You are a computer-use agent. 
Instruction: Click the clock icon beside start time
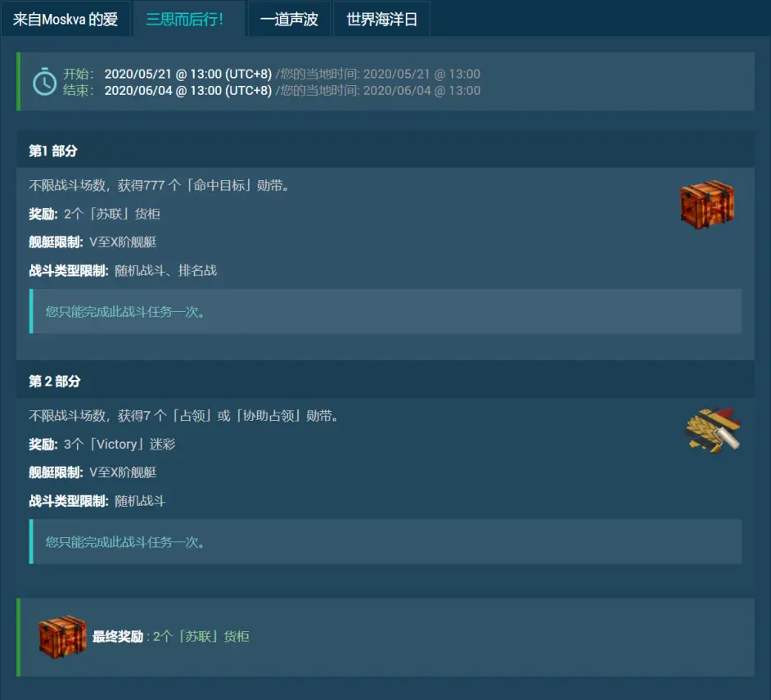point(45,82)
